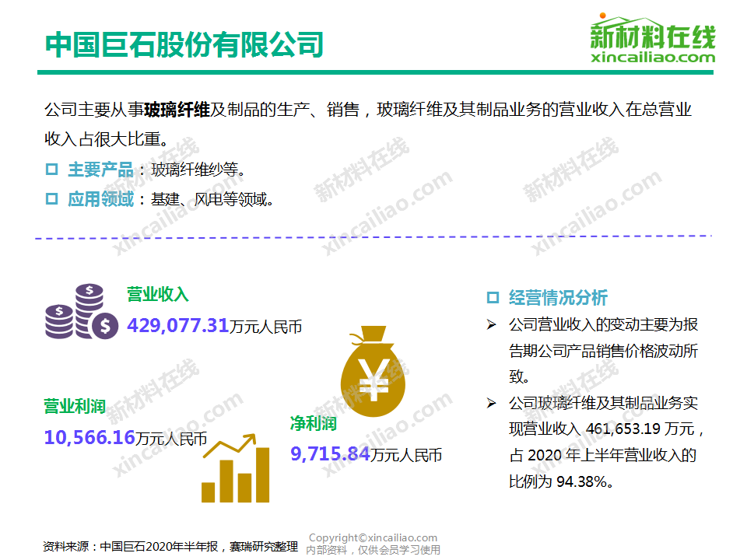Click the gold yen money bag icon
The width and height of the screenshot is (747, 560).
tap(373, 371)
